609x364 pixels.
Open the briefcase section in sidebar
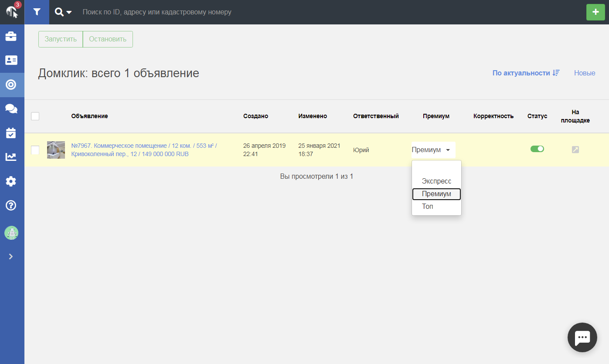coord(11,36)
